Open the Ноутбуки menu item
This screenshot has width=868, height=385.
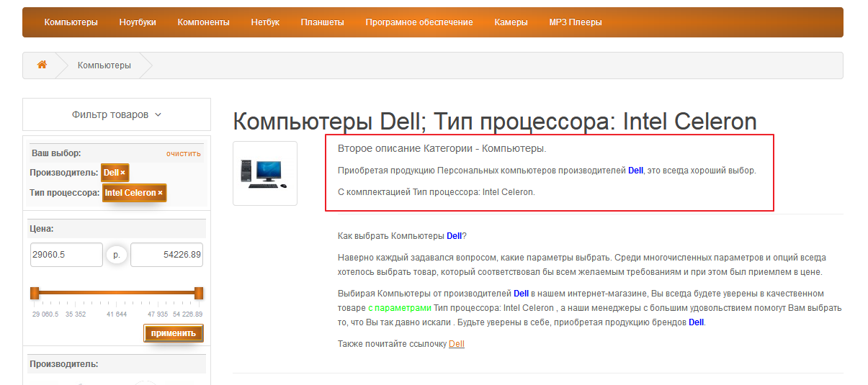pos(138,22)
